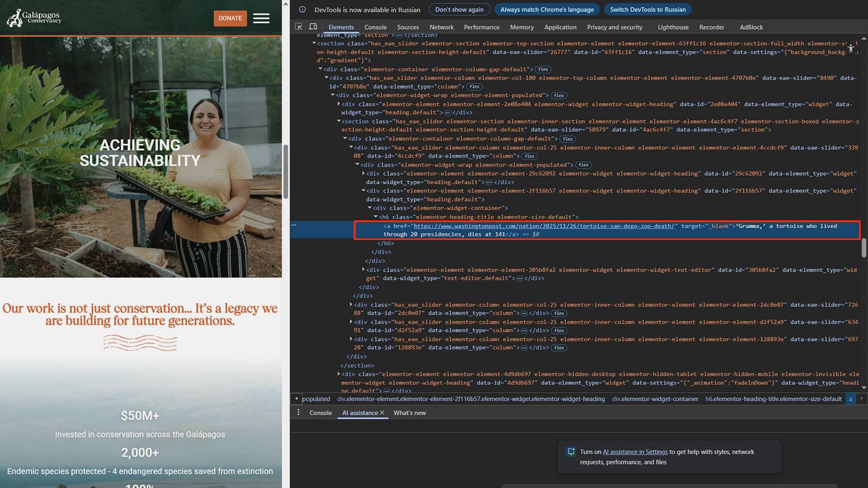Viewport: 868px width, 488px height.
Task: Open the AI assistance in Settings link
Action: pyautogui.click(x=635, y=452)
